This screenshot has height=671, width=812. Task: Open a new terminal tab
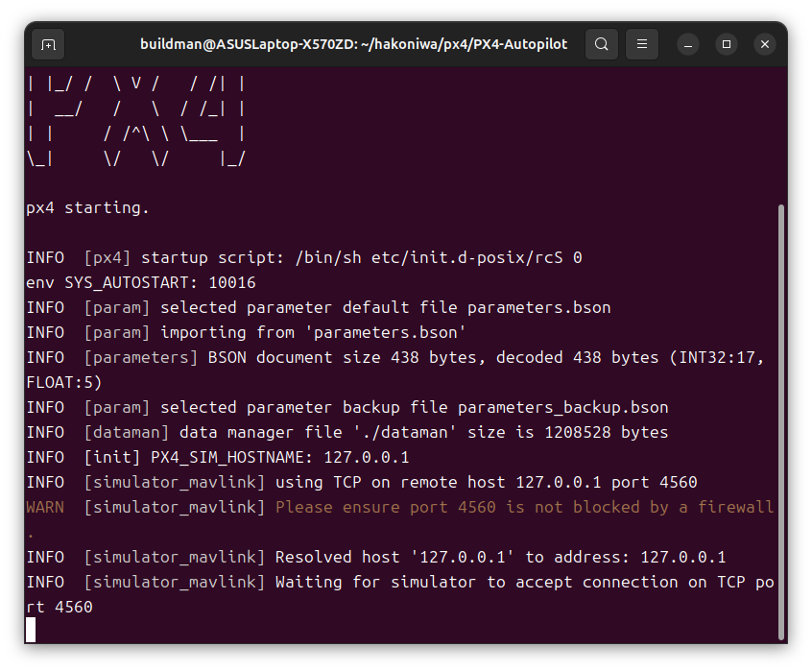pos(48,44)
